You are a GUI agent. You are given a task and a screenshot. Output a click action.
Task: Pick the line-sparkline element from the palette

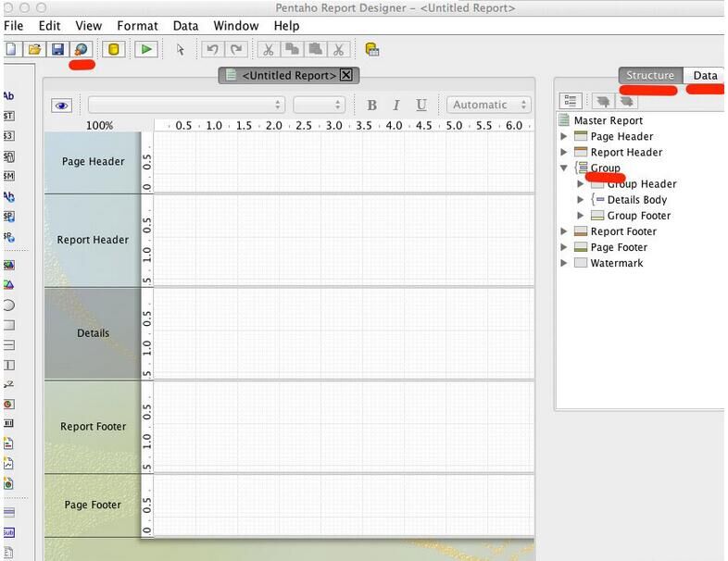[x=8, y=463]
